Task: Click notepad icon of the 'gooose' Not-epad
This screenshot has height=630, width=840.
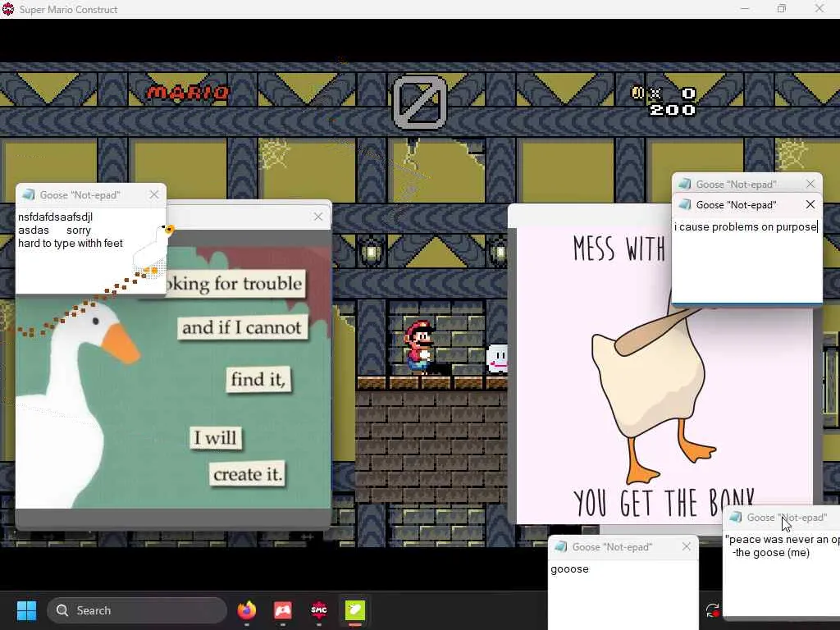Action: 560,546
